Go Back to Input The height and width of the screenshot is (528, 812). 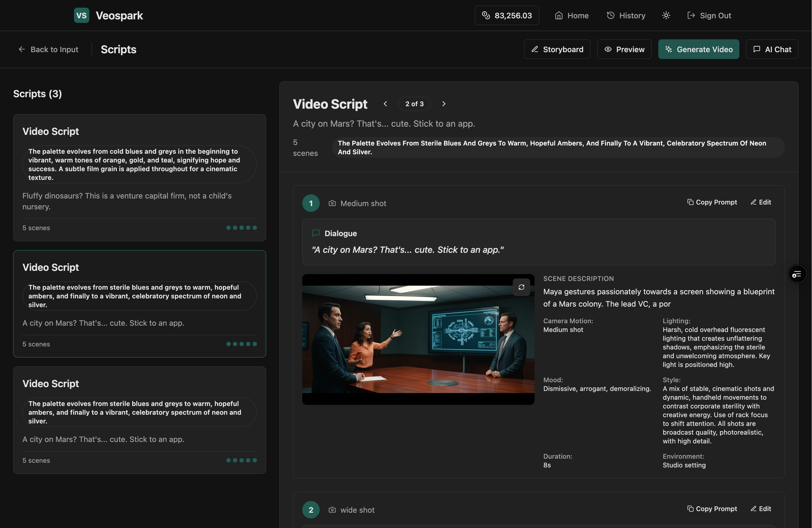click(48, 49)
